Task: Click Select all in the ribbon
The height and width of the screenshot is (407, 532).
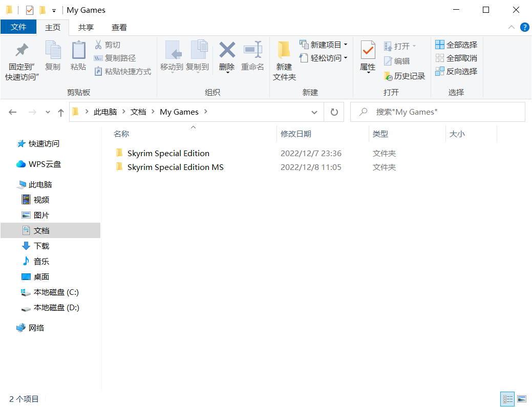Action: [456, 45]
